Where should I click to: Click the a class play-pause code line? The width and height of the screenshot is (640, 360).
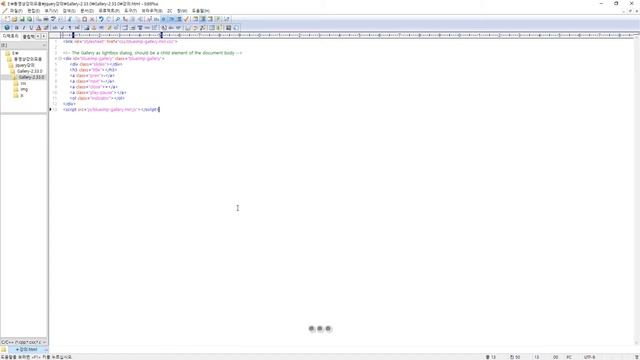point(98,93)
